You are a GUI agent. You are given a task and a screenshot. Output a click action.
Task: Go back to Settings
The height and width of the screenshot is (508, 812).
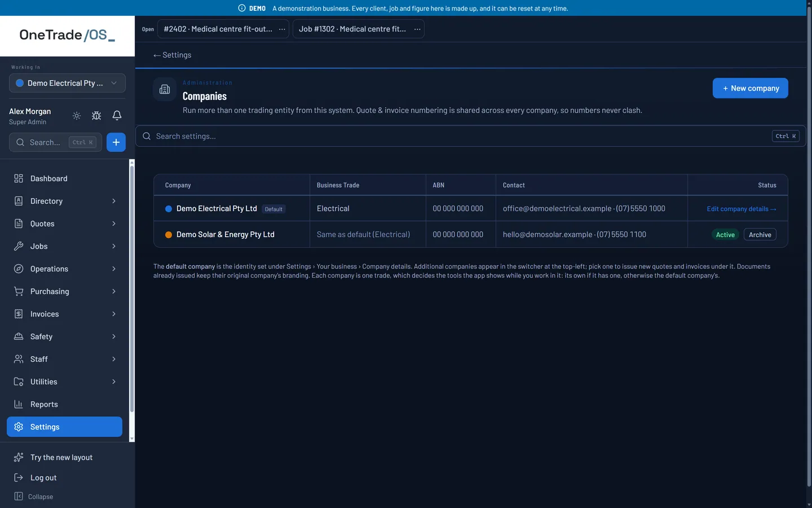click(x=172, y=55)
